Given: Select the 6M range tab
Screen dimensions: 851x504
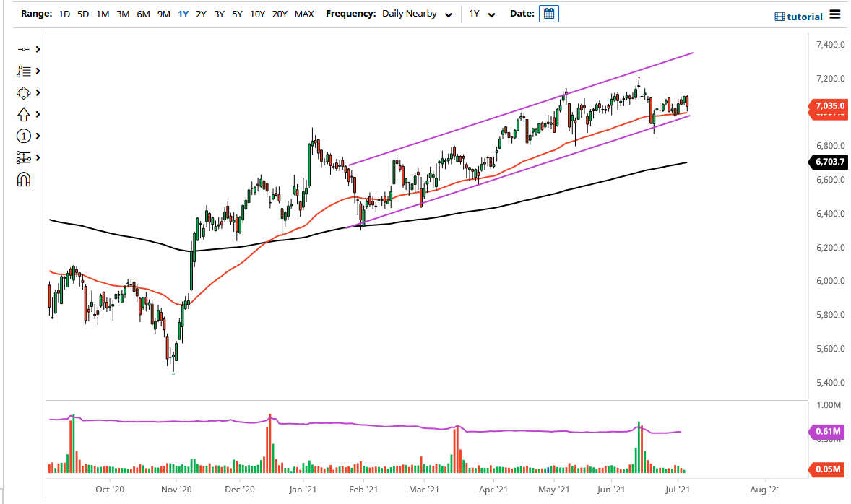Looking at the screenshot, I should click(x=142, y=13).
